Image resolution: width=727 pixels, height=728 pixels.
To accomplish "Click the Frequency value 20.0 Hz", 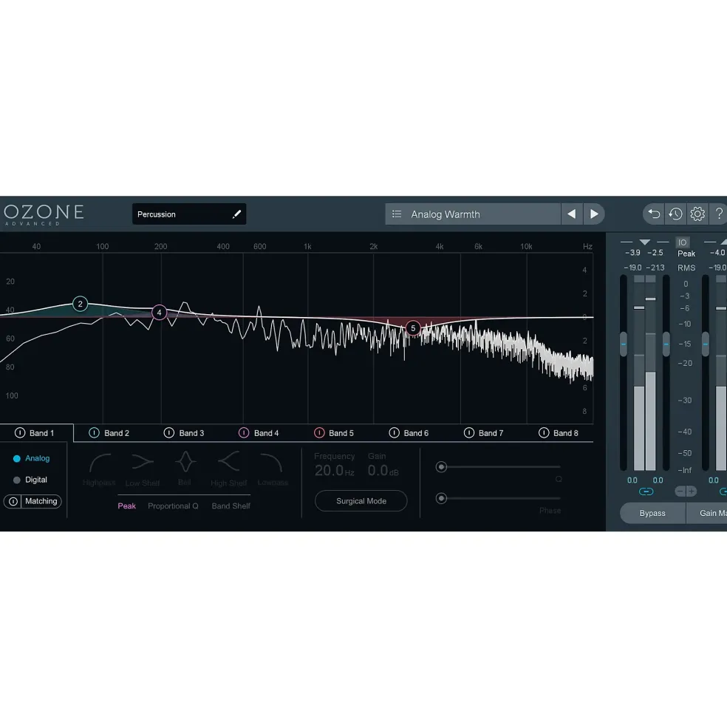I will tap(334, 471).
